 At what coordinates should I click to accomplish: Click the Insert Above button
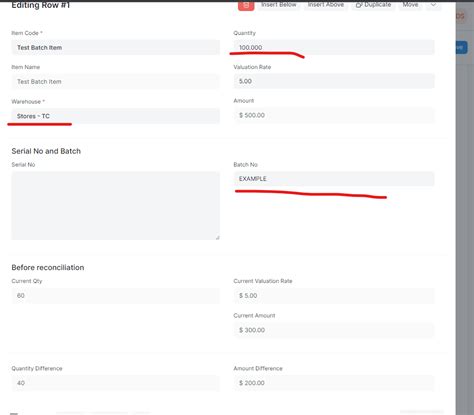click(326, 5)
